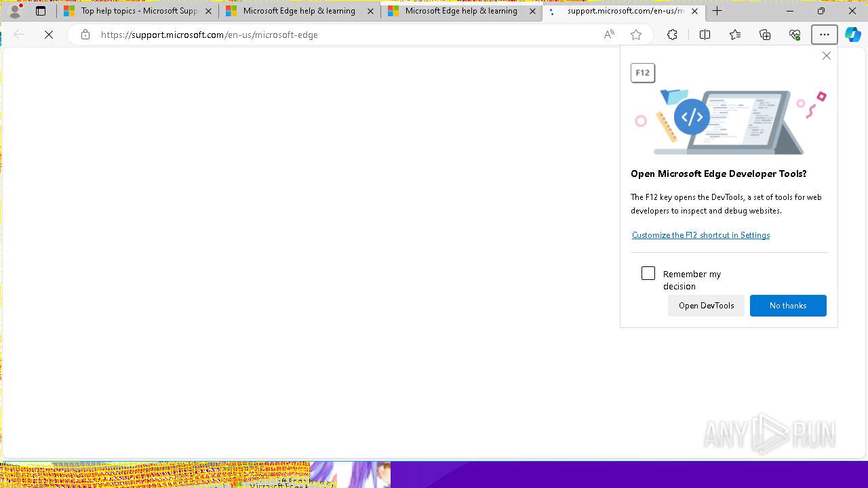Minimize the Edge window
Screen dimensions: 868x488
click(x=790, y=11)
